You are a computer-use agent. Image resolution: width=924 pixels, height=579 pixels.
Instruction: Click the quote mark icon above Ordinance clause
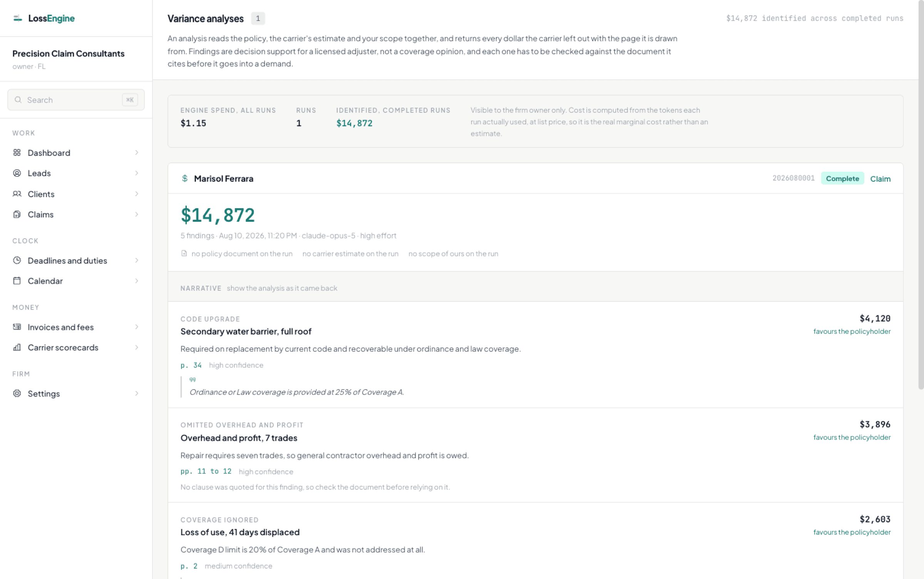pos(192,380)
